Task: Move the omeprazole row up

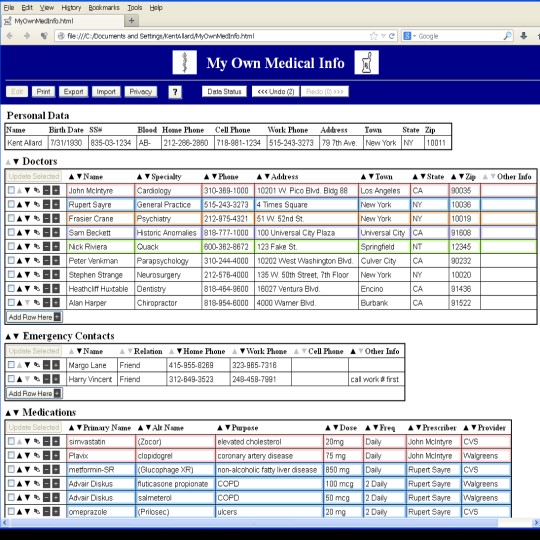Action: [x=19, y=511]
